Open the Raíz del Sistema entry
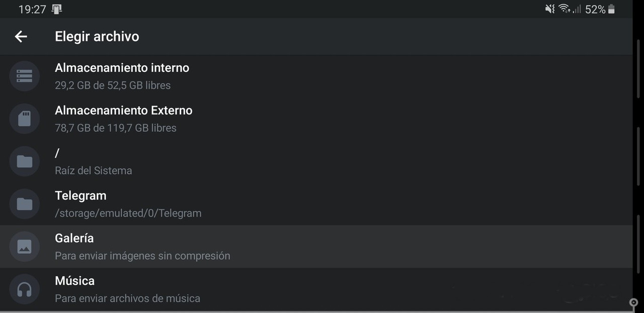Screen dimensions: 644x313 coord(316,161)
